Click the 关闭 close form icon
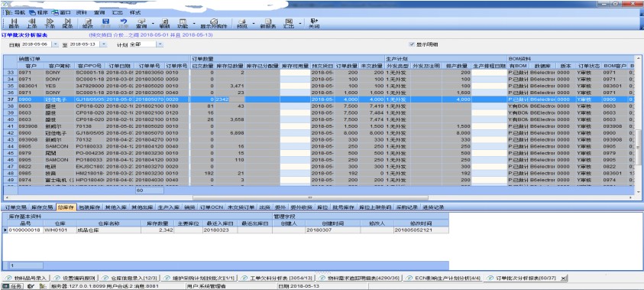 tap(314, 23)
